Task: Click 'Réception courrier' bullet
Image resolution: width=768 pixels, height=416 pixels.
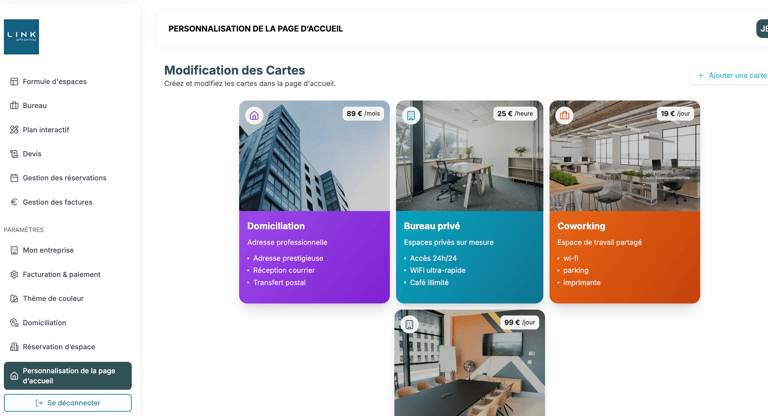Action: point(284,270)
